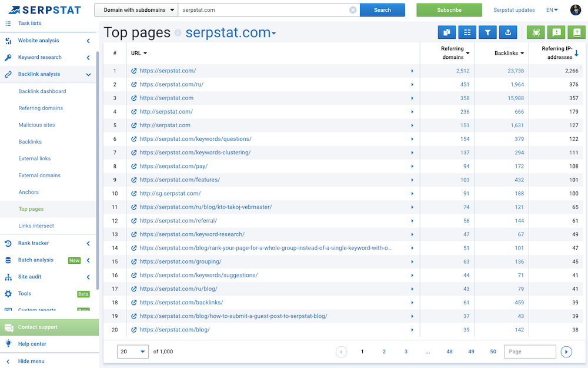Sort by Backlinks column header
The width and height of the screenshot is (588, 368).
pos(509,54)
